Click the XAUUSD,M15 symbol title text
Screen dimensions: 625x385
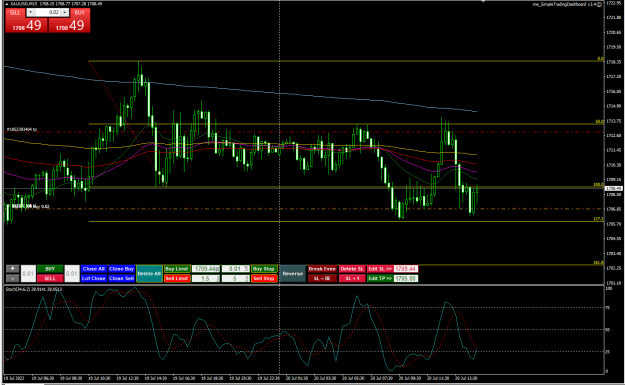point(24,4)
